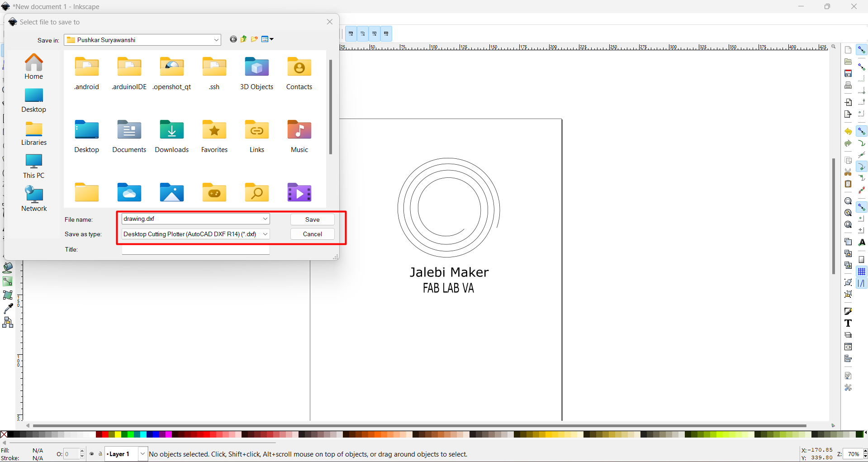Image resolution: width=868 pixels, height=462 pixels.
Task: Go to Network in places sidebar
Action: tap(34, 199)
